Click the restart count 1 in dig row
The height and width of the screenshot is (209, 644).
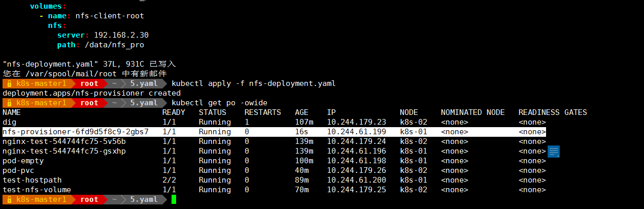pyautogui.click(x=247, y=122)
